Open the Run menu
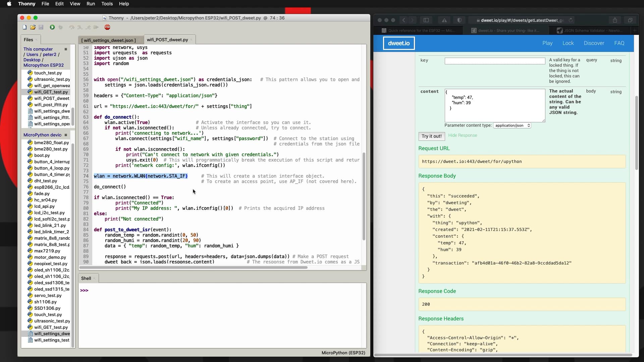The image size is (644, 362). (x=91, y=4)
